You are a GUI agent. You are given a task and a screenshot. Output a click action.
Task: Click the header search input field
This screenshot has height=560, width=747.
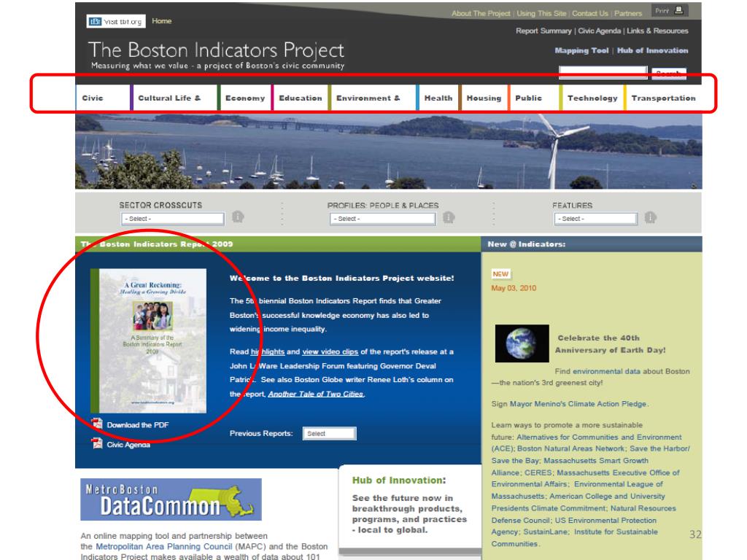tap(603, 72)
